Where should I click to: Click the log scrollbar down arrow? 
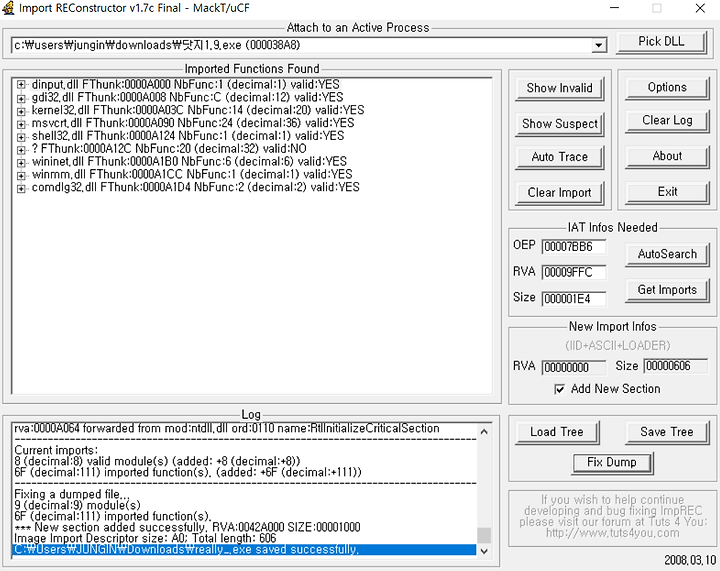pos(484,551)
